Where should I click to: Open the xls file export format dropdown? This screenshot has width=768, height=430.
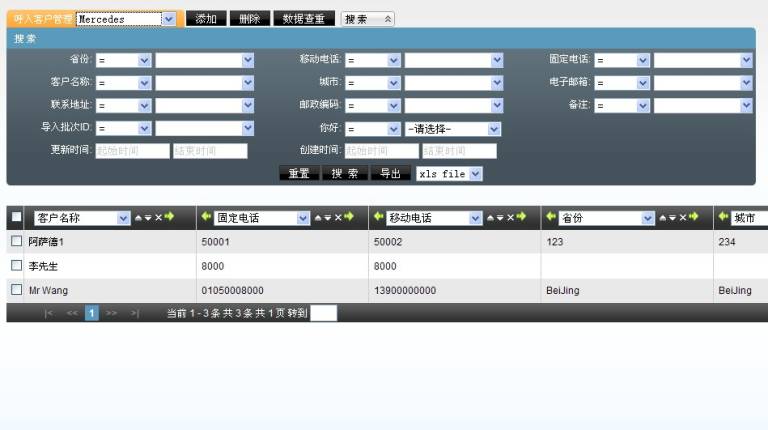click(x=474, y=173)
